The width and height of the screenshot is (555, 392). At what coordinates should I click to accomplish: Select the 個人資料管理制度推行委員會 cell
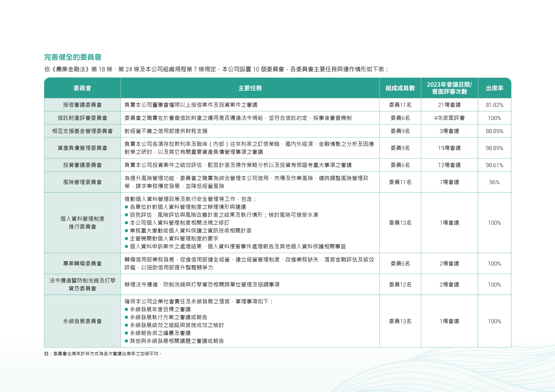pyautogui.click(x=82, y=223)
